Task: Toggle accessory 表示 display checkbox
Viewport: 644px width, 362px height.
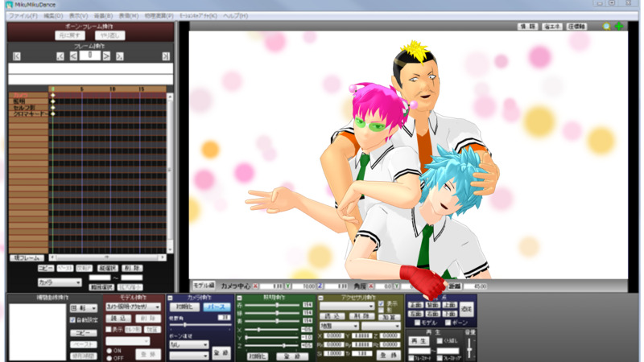Action: pyautogui.click(x=381, y=304)
